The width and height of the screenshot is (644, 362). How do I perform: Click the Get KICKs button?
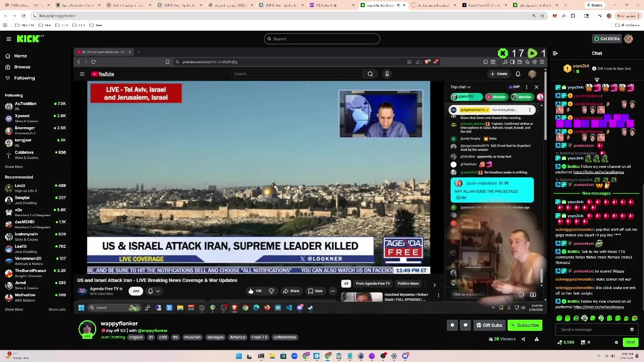tap(607, 39)
